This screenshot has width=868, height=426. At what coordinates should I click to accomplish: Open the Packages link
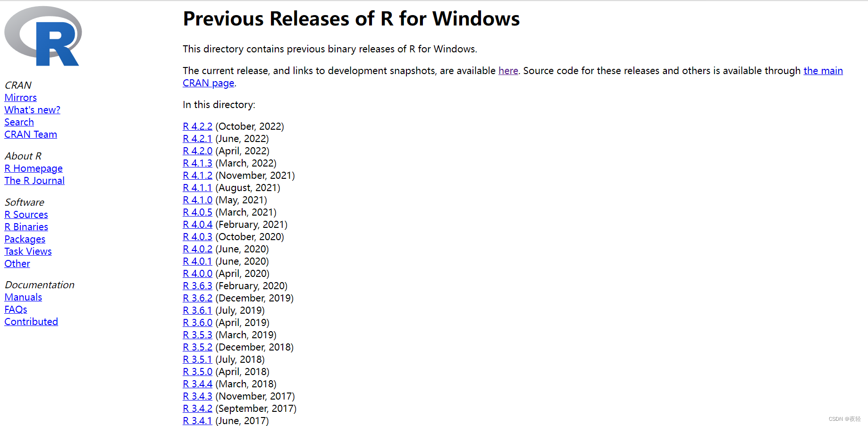(25, 239)
